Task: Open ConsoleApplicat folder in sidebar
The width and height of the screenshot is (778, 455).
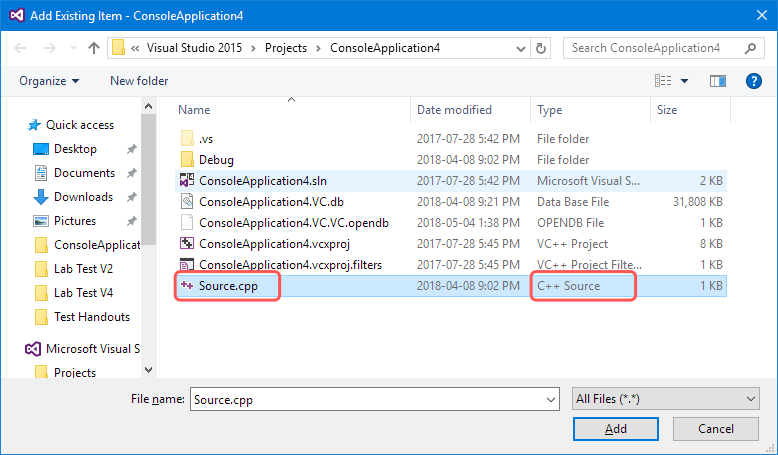Action: [x=97, y=245]
